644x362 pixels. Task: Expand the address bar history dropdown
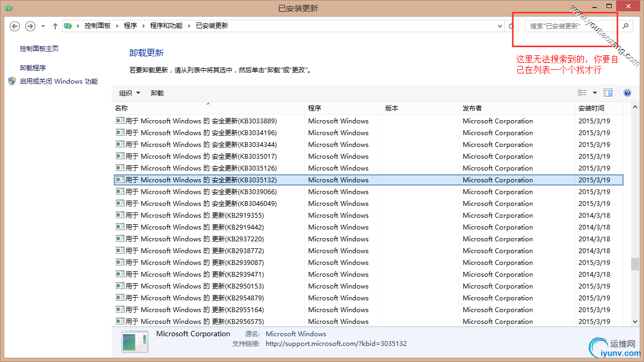point(500,26)
